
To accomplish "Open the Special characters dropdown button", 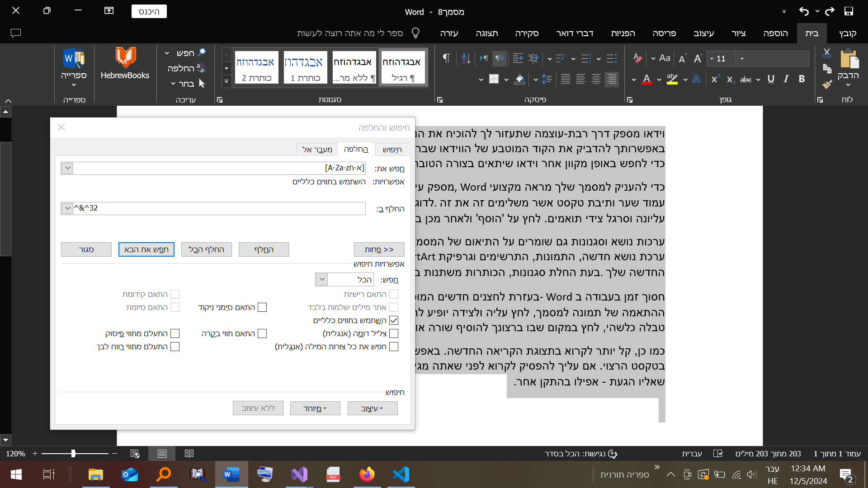I will (315, 408).
